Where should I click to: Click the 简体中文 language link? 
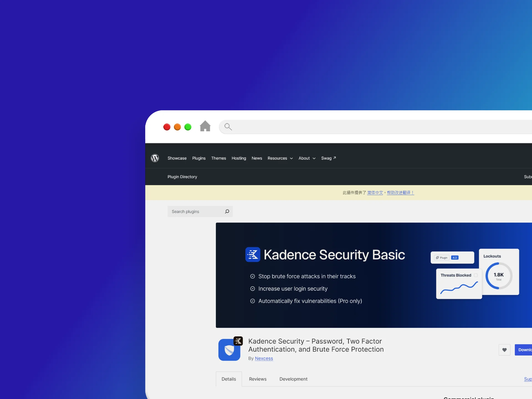click(x=375, y=193)
